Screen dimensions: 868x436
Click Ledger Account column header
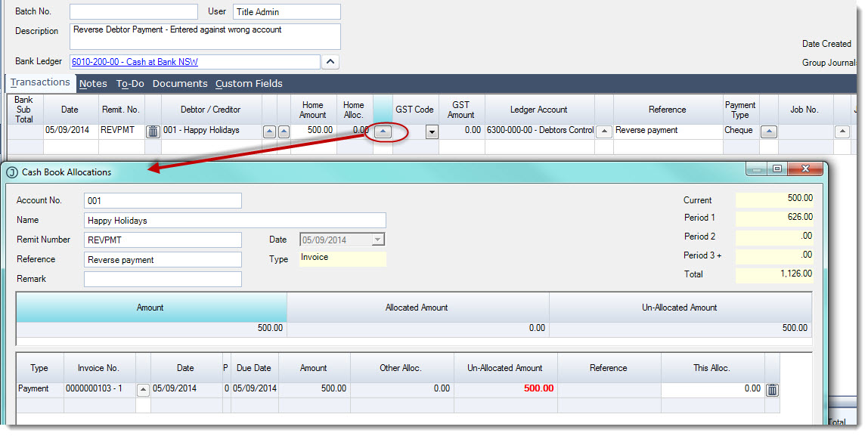click(539, 110)
